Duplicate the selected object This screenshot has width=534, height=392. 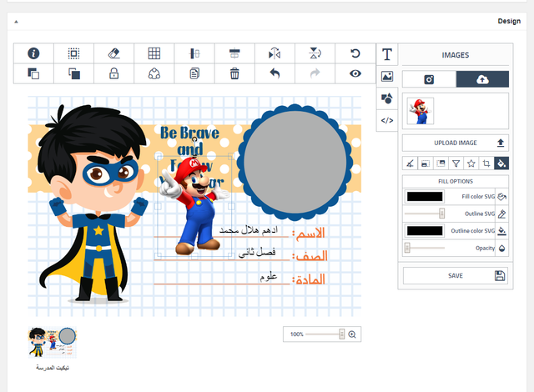[194, 73]
